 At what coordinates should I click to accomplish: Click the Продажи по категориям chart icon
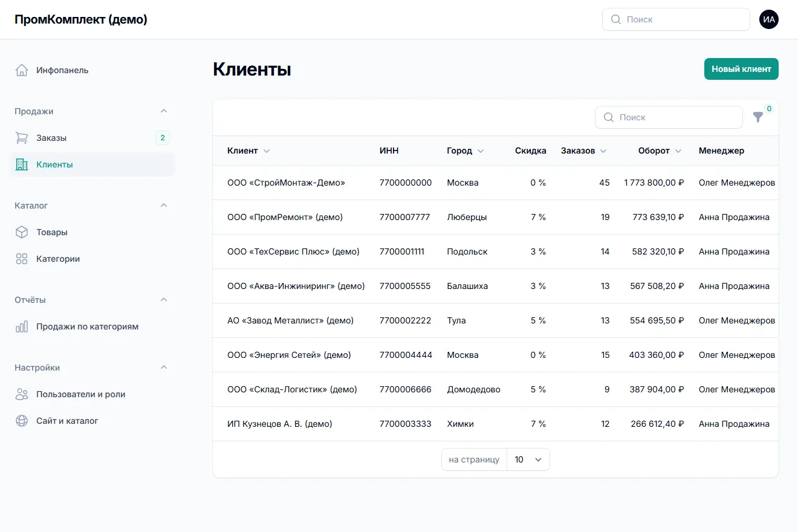pyautogui.click(x=22, y=326)
